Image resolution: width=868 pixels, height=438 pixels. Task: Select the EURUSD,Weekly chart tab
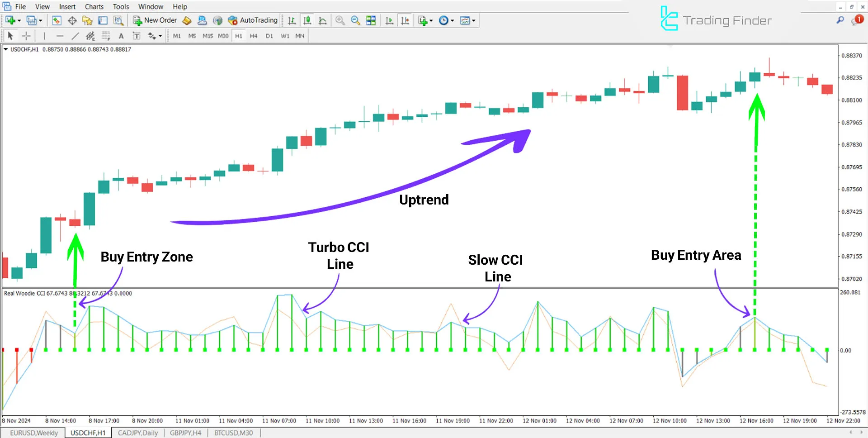(x=34, y=433)
